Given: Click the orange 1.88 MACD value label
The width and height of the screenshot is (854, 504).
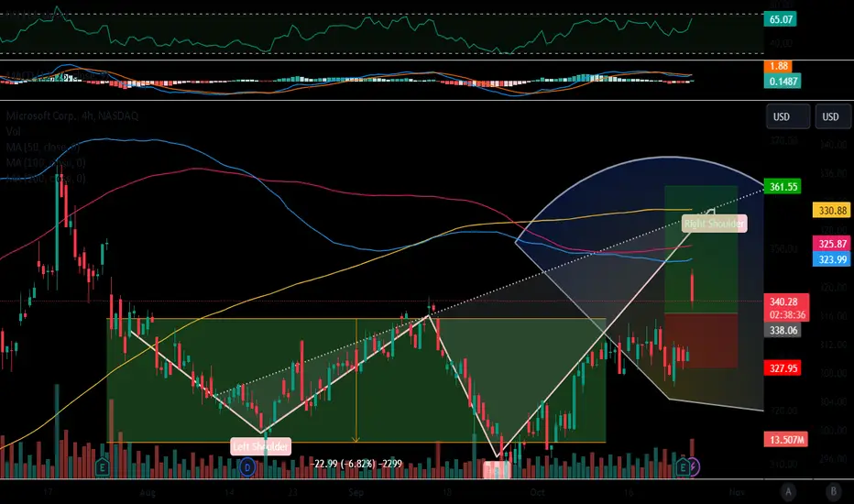Looking at the screenshot, I should [x=778, y=66].
